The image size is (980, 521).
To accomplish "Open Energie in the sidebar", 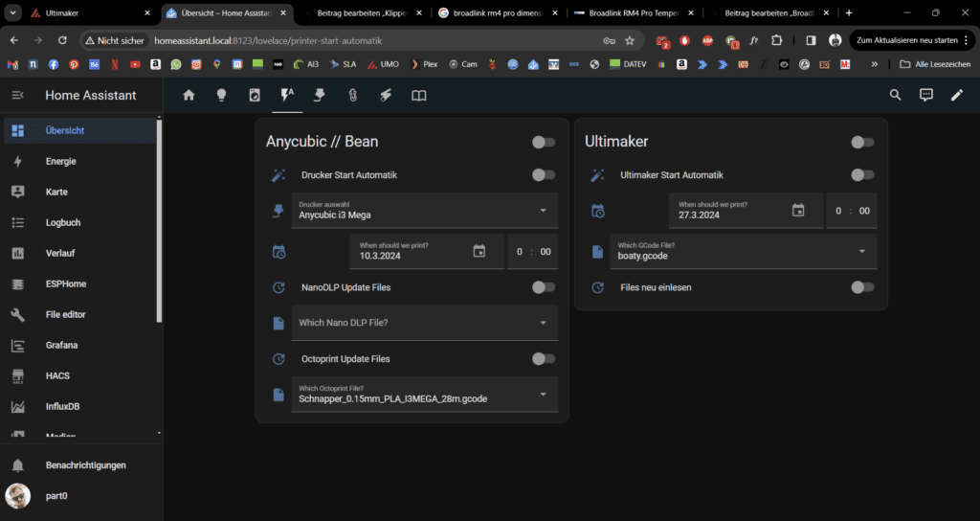I will point(80,161).
